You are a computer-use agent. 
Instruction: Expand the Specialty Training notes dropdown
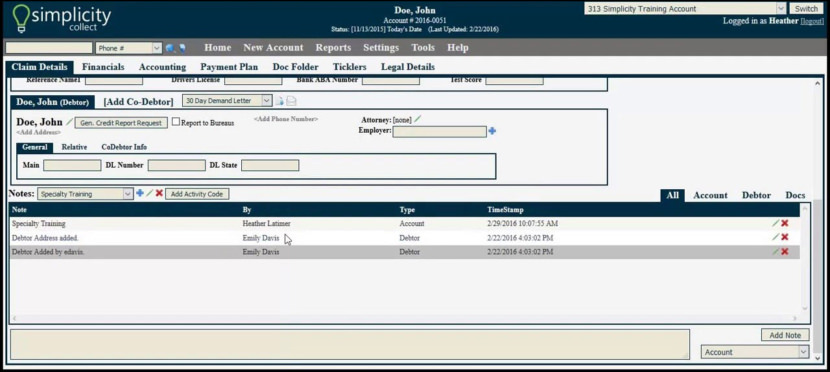coord(85,194)
